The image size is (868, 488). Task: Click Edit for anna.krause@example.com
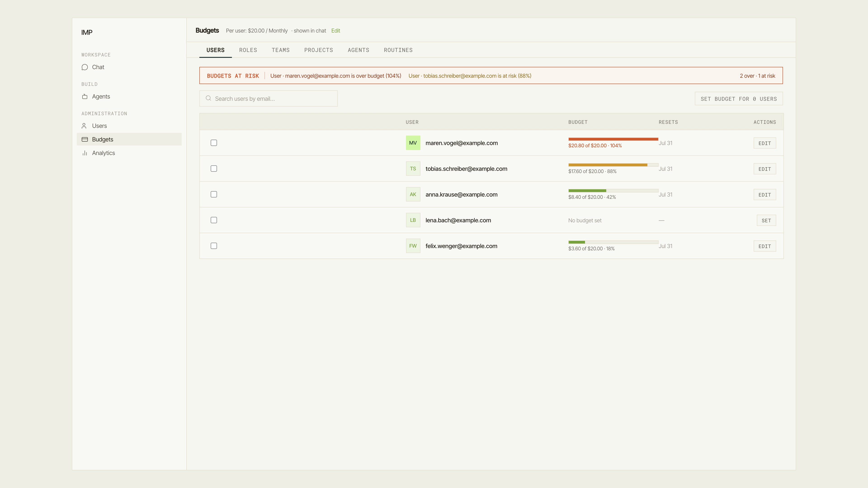[764, 195]
